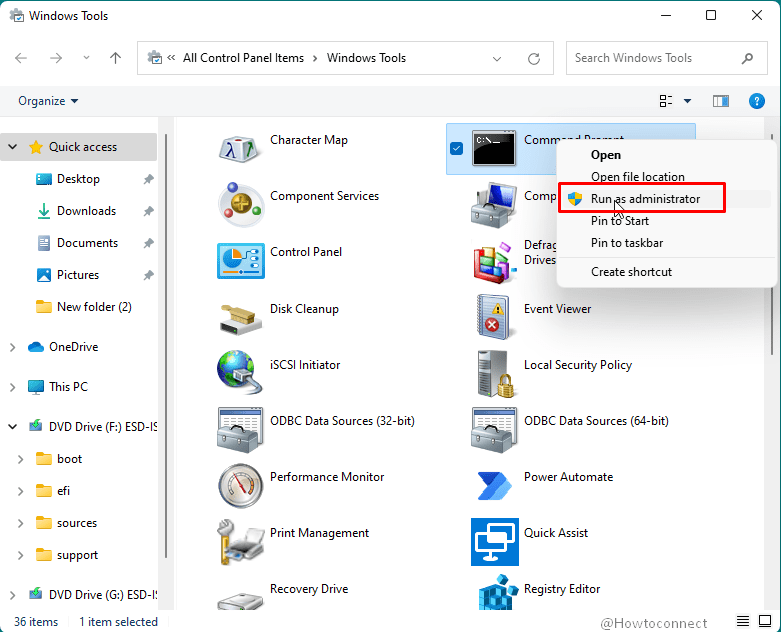Click the change view layout button
Screen dimensions: 781x632
coord(666,101)
